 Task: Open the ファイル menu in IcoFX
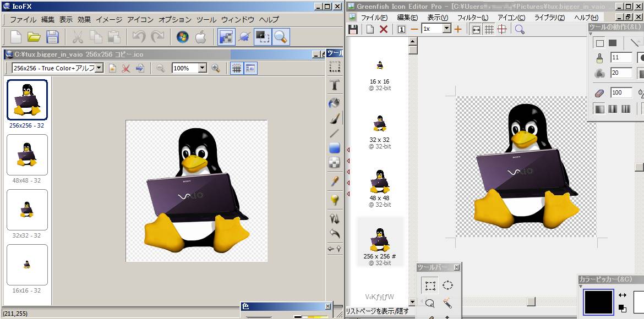tap(23, 19)
